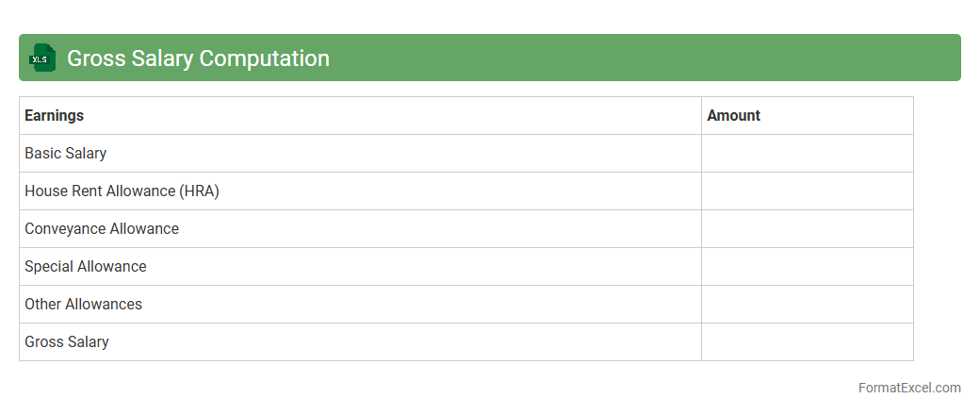Click the empty Basic Salary amount cell
The image size is (980, 415).
[x=807, y=154]
